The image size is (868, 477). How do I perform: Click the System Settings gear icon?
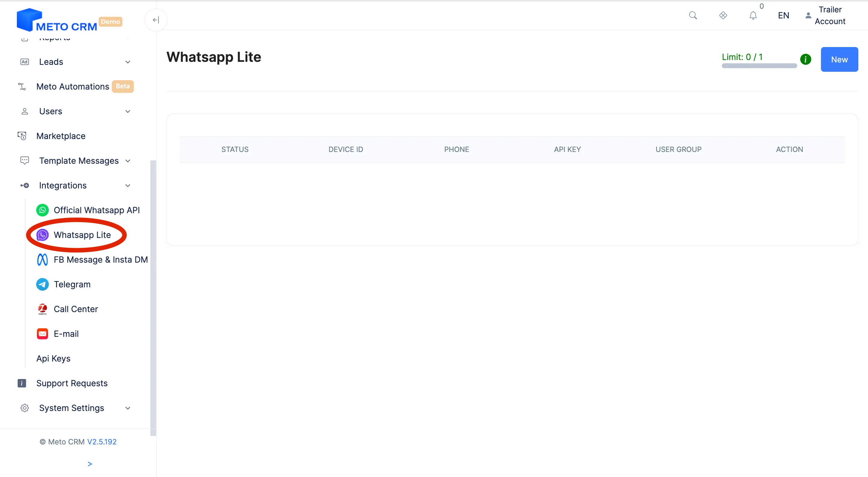coord(25,408)
